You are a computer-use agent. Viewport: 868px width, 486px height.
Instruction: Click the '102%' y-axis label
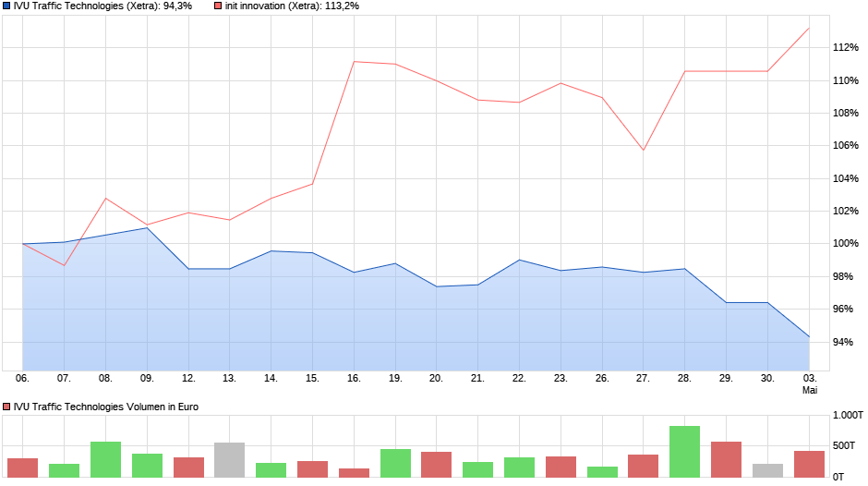846,211
